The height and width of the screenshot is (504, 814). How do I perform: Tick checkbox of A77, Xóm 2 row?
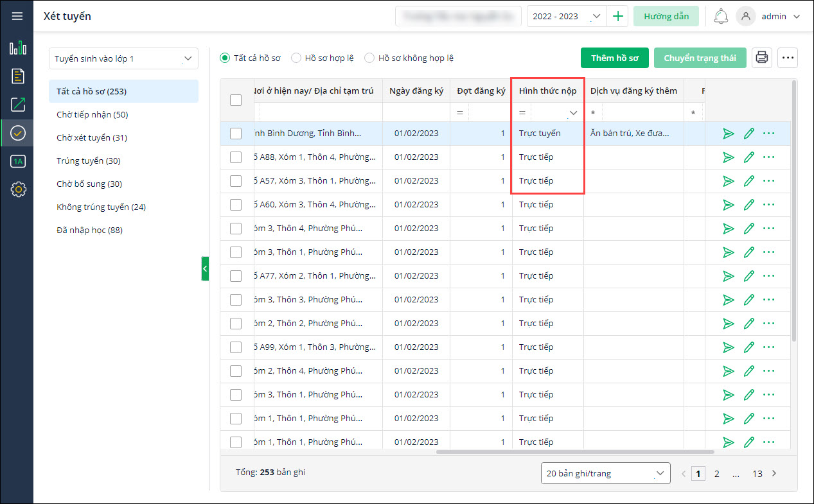pos(236,276)
